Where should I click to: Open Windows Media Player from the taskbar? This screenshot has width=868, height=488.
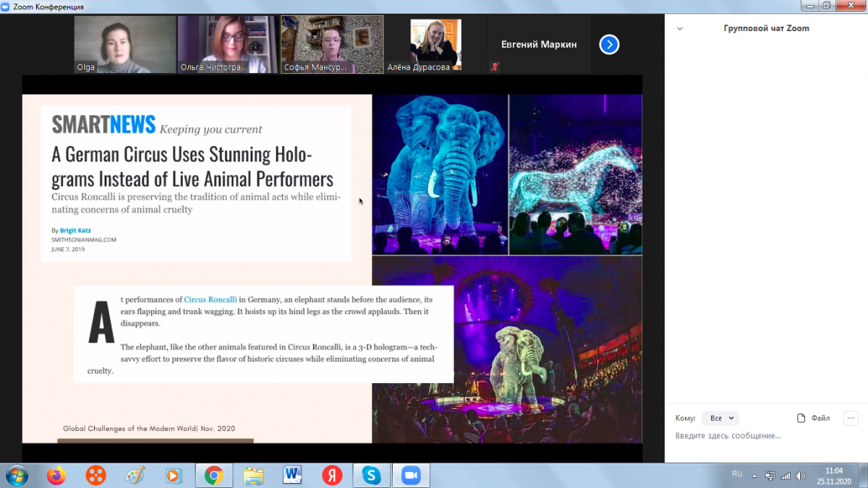[174, 475]
